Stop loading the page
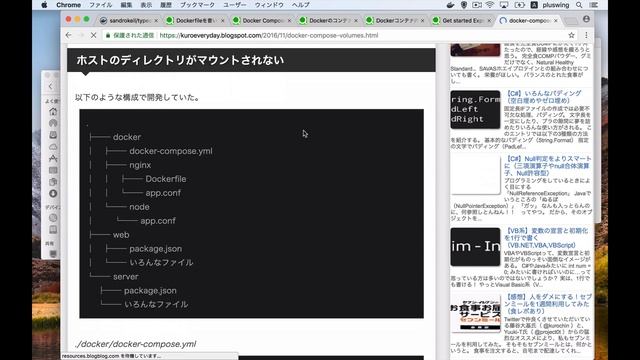 pos(93,36)
